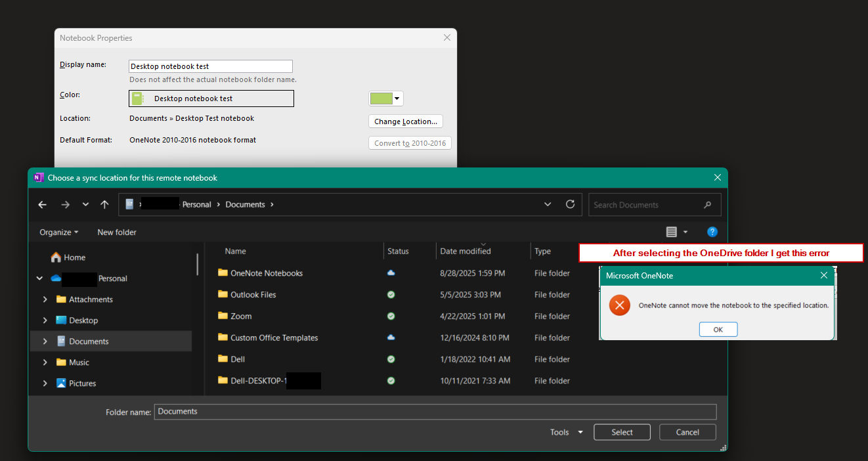Close the Microsoft OneNote error dialog
This screenshot has width=868, height=461.
824,276
